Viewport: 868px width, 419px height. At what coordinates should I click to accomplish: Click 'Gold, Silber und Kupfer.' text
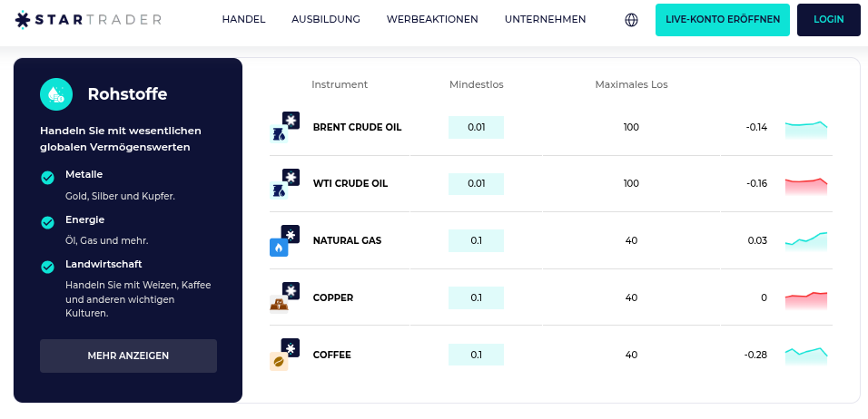[x=120, y=196]
